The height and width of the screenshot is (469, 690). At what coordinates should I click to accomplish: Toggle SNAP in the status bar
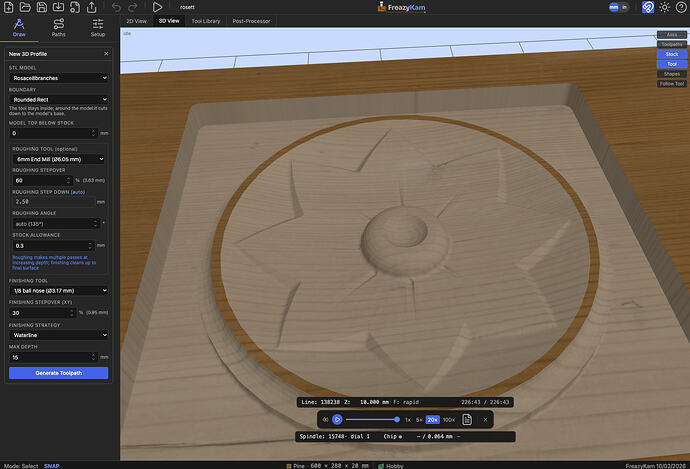51,465
